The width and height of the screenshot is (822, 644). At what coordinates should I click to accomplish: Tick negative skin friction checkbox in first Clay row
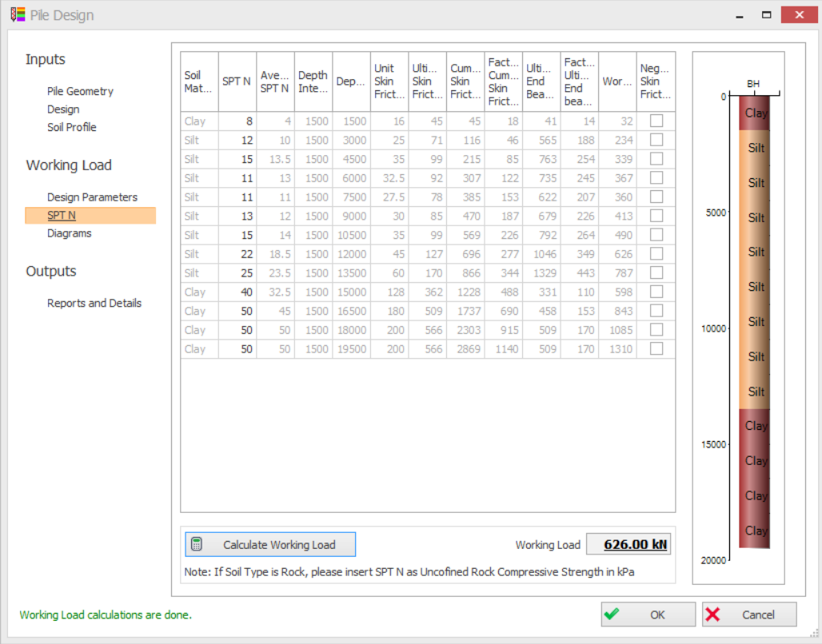[656, 121]
